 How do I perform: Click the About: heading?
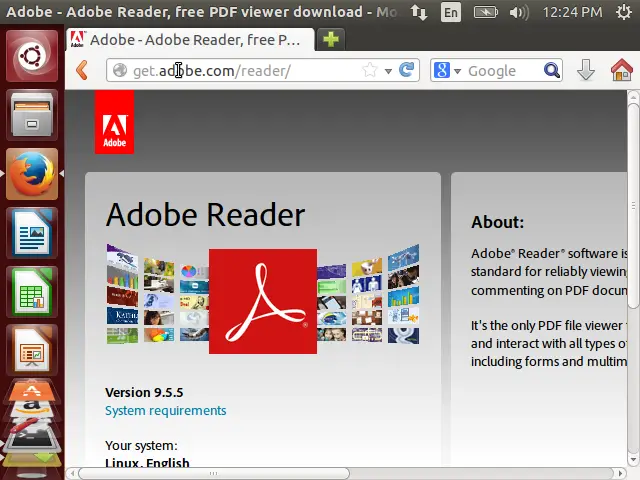coord(498,222)
